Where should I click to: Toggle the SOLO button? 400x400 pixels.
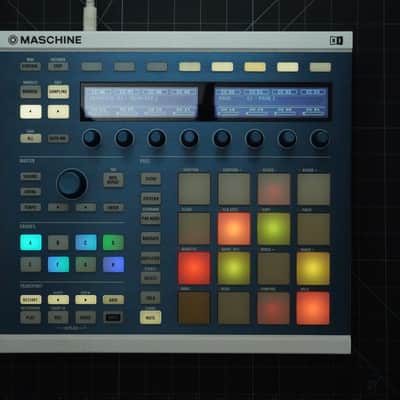pyautogui.click(x=151, y=298)
